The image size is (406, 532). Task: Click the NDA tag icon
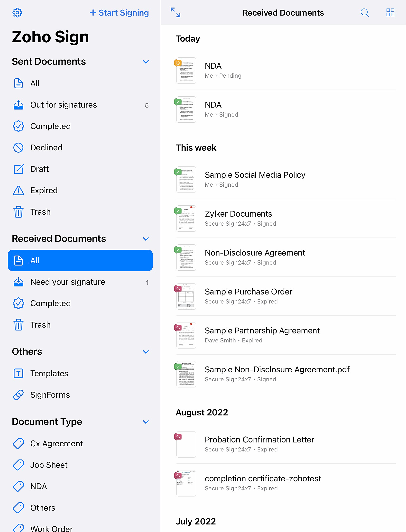click(x=18, y=486)
